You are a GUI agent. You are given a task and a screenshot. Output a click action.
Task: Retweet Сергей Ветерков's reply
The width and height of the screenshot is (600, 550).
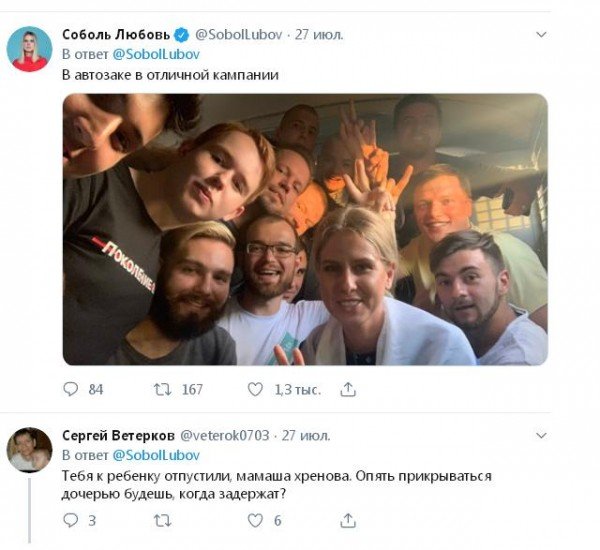pyautogui.click(x=162, y=521)
